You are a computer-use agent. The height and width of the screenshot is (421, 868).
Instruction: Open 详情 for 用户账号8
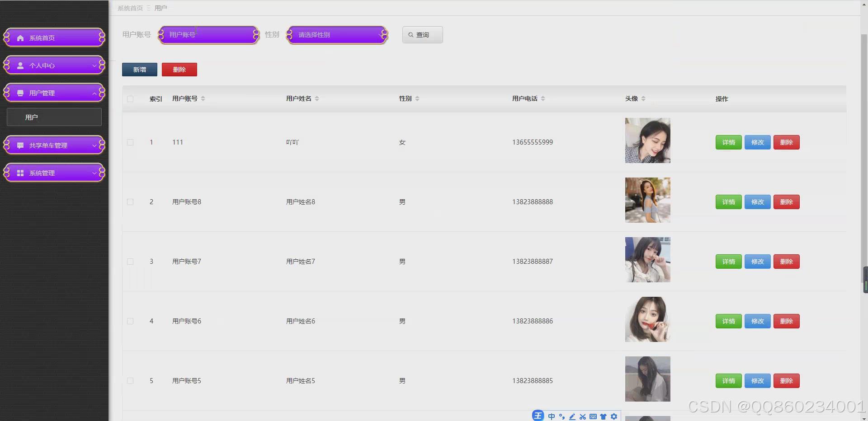729,202
